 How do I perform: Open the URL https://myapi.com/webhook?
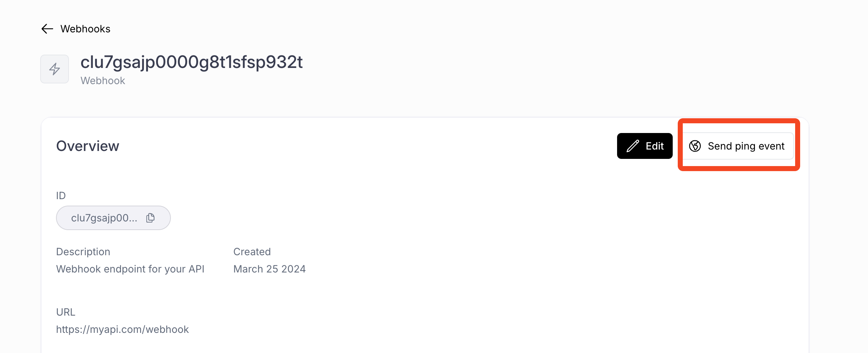click(x=122, y=329)
